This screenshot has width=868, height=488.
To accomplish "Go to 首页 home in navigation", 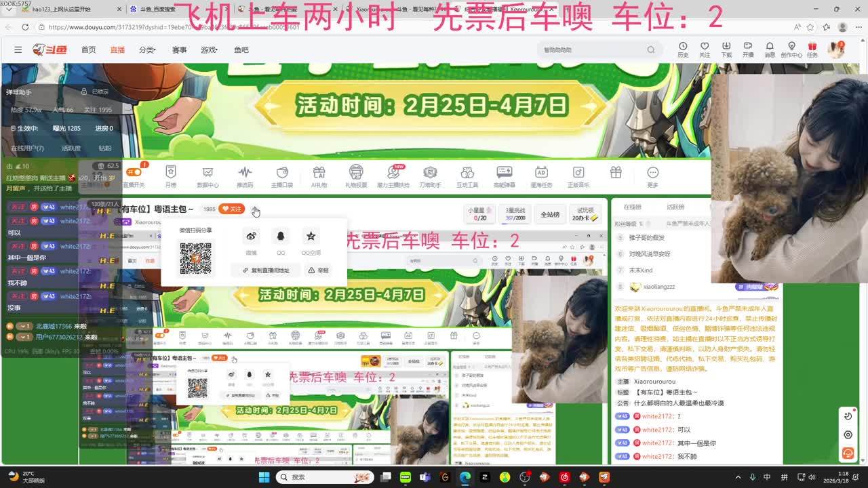I will point(88,49).
